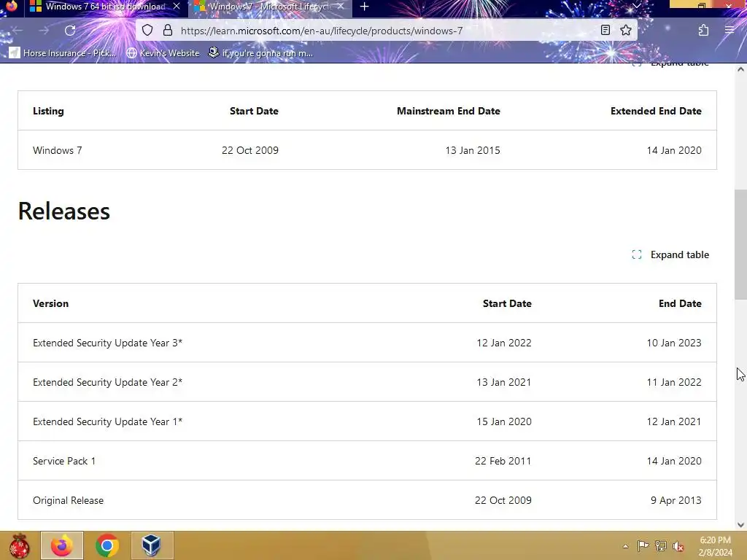The image size is (747, 560).
Task: Close the Windows 7 64 bit iso download tab
Action: (x=177, y=7)
